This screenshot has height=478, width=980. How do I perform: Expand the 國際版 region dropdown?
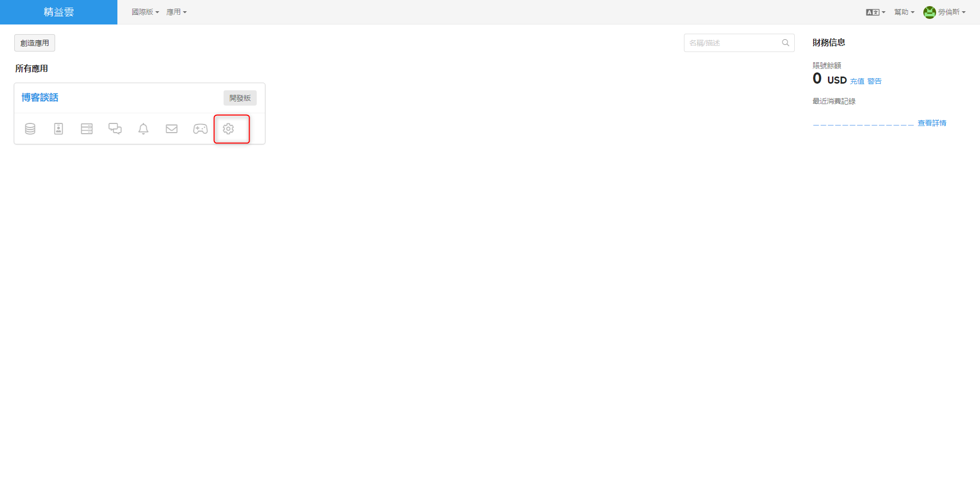tap(145, 12)
